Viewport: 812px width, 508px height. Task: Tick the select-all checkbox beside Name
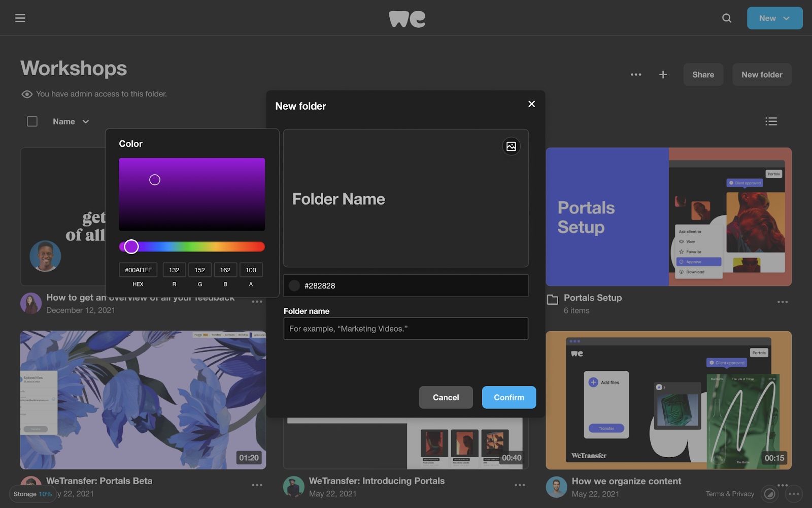pos(32,121)
